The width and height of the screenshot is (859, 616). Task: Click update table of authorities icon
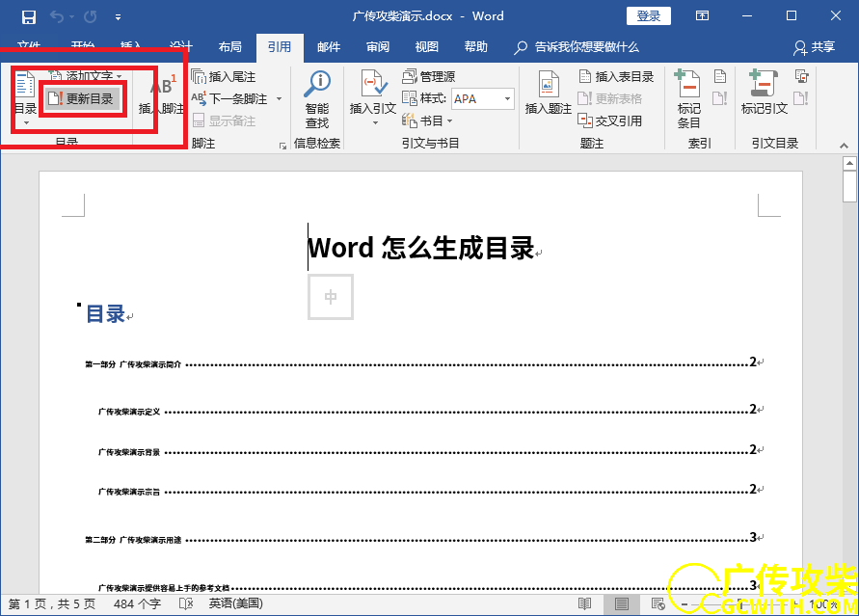pos(801,98)
